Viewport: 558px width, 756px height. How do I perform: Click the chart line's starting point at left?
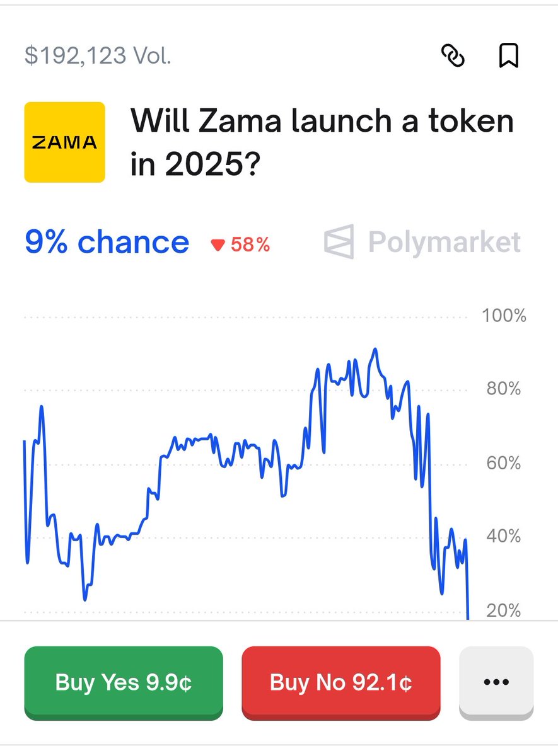click(x=25, y=441)
